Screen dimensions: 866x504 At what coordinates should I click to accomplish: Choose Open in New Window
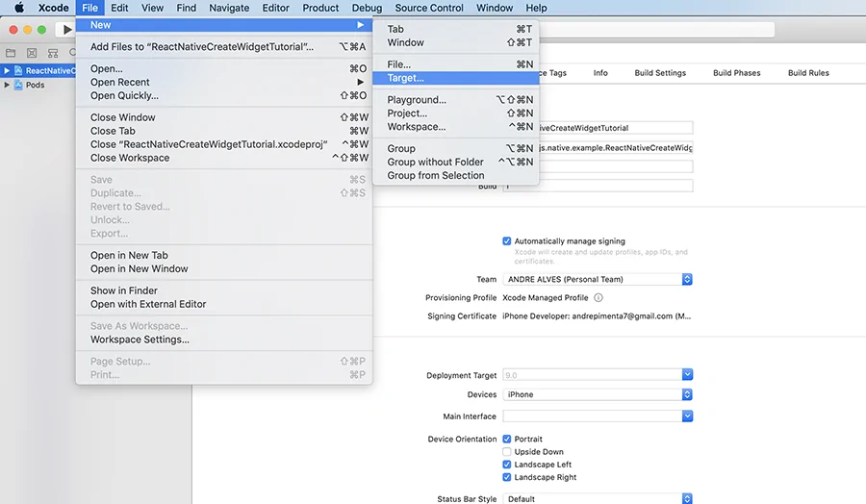click(x=223, y=269)
